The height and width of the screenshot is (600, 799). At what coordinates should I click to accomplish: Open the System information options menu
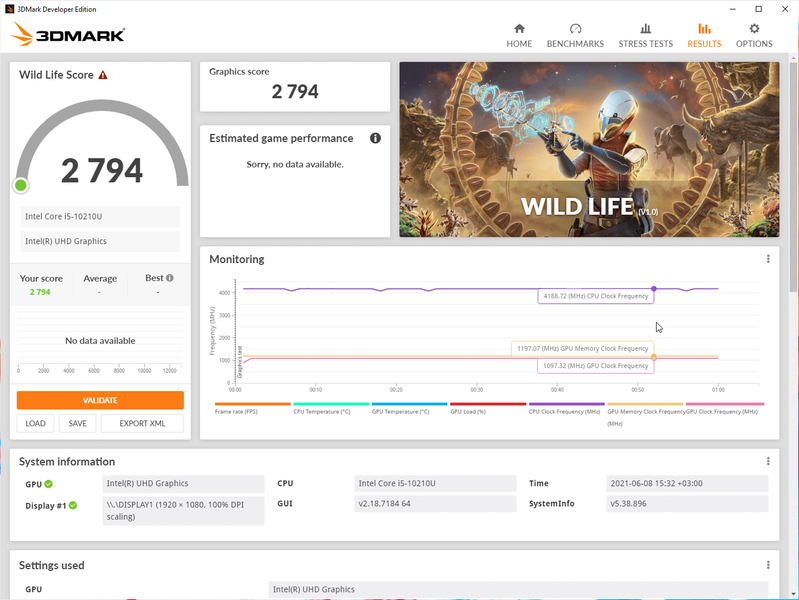tap(768, 461)
